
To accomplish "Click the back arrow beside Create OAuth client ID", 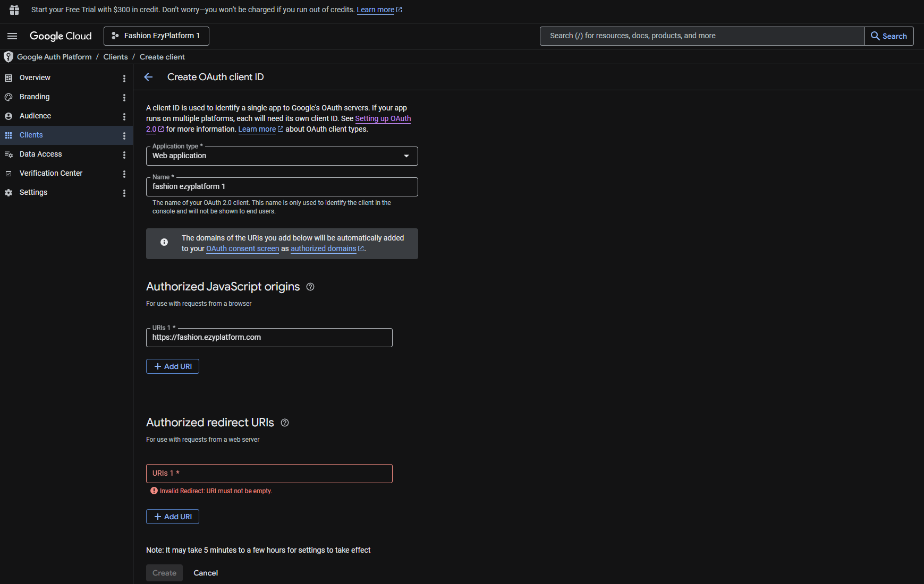I will [x=148, y=77].
